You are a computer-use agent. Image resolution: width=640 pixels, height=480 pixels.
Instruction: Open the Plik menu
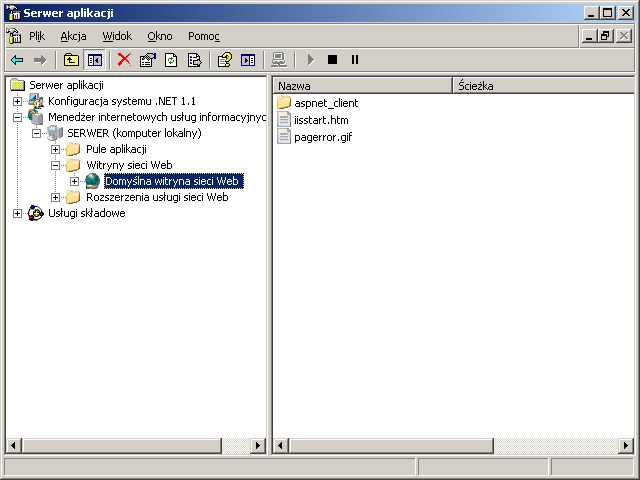(37, 36)
